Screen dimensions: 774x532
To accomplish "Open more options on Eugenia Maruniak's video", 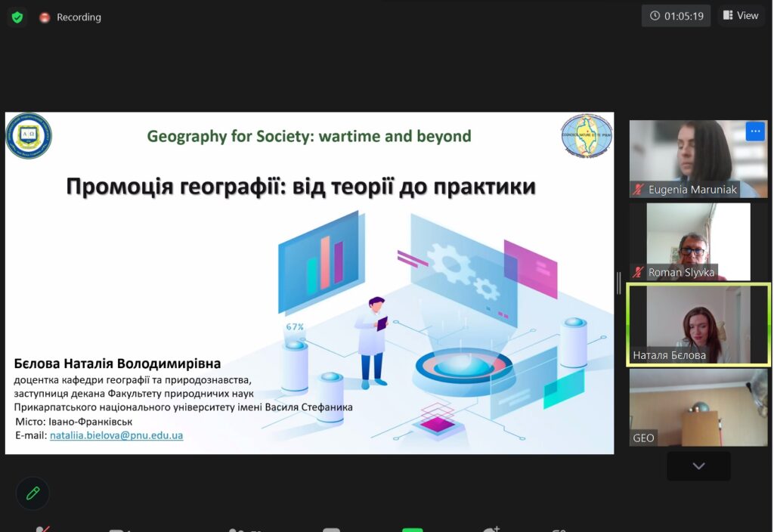I will point(755,131).
